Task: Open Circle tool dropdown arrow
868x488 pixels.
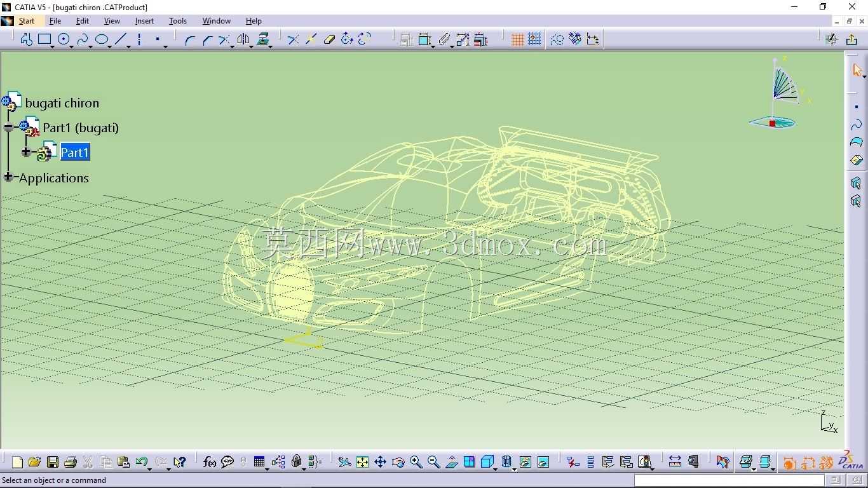Action: pos(72,46)
